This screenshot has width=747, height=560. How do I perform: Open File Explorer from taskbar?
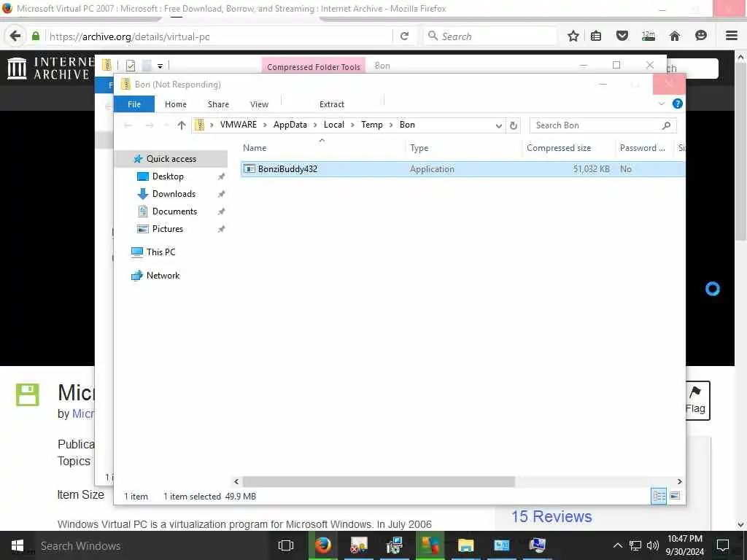(466, 545)
